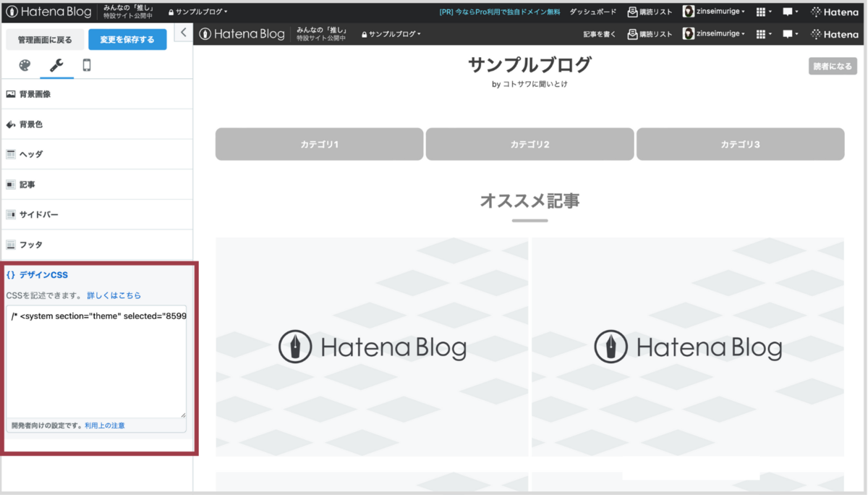Open the 詳しくはこちら link
Viewport: 868px width, 495px height.
(x=114, y=295)
